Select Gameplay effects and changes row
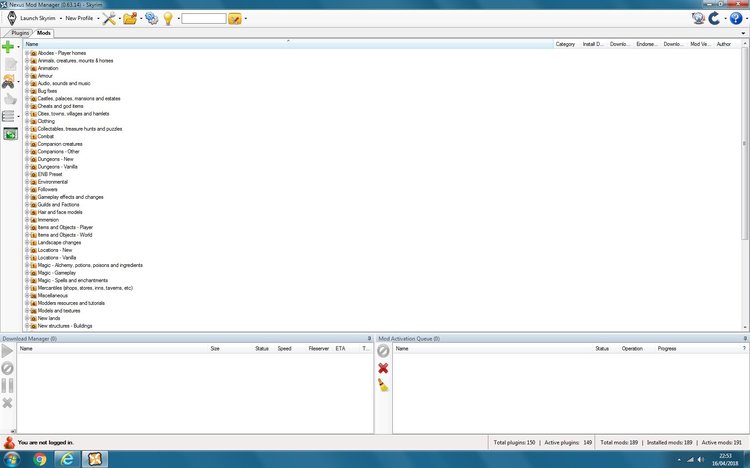 tap(70, 197)
